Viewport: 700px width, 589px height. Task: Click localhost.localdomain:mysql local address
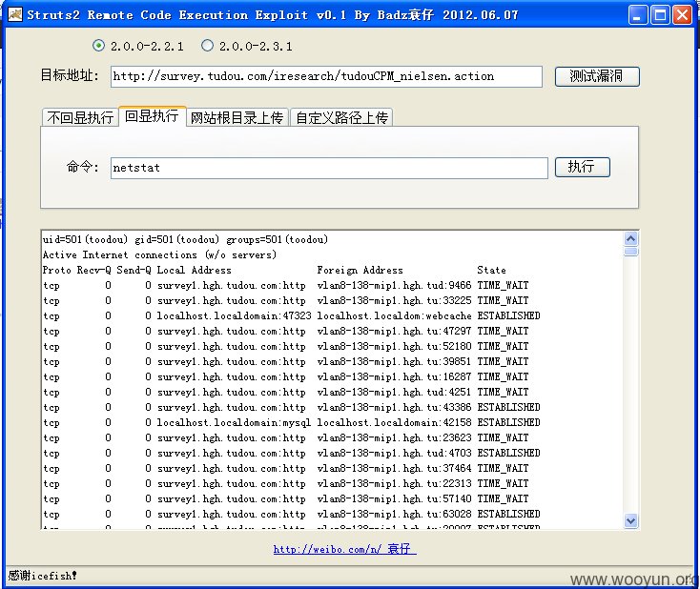(234, 422)
